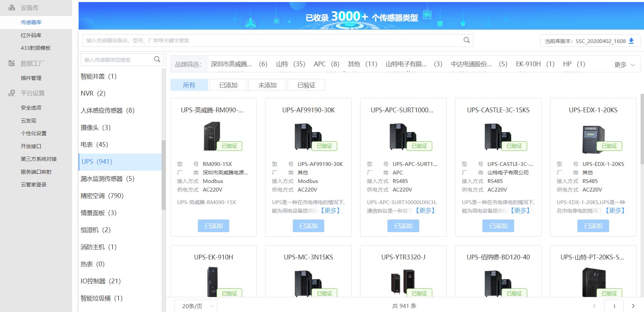The image size is (644, 312).
Task: Select sensor type NVR (2)
Action: click(x=120, y=94)
